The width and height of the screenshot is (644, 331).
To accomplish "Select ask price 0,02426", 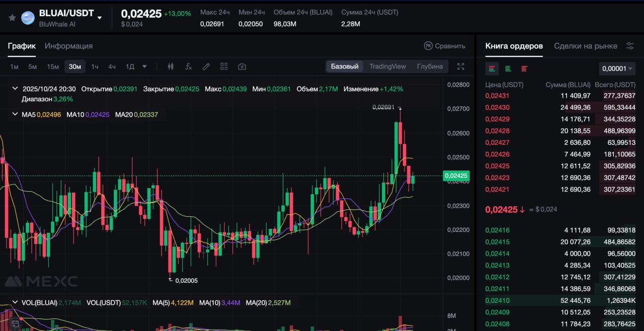I will [x=497, y=154].
